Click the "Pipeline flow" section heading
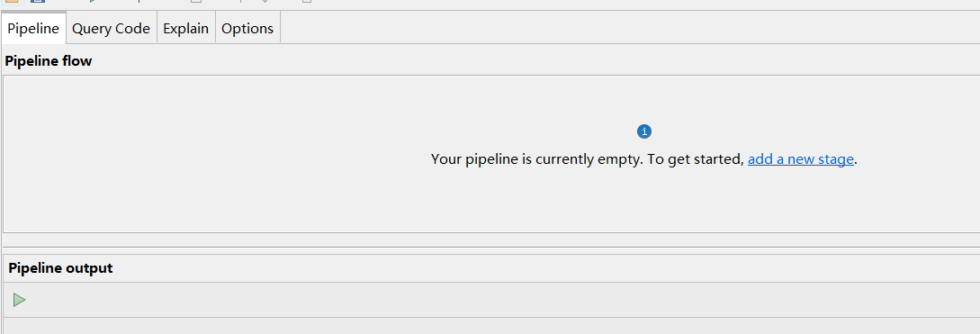This screenshot has height=334, width=980. click(48, 60)
